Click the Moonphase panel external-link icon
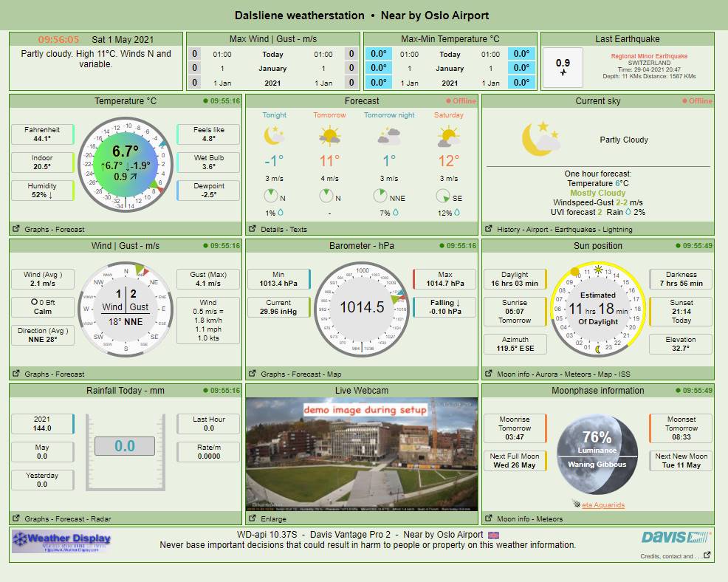 489,518
